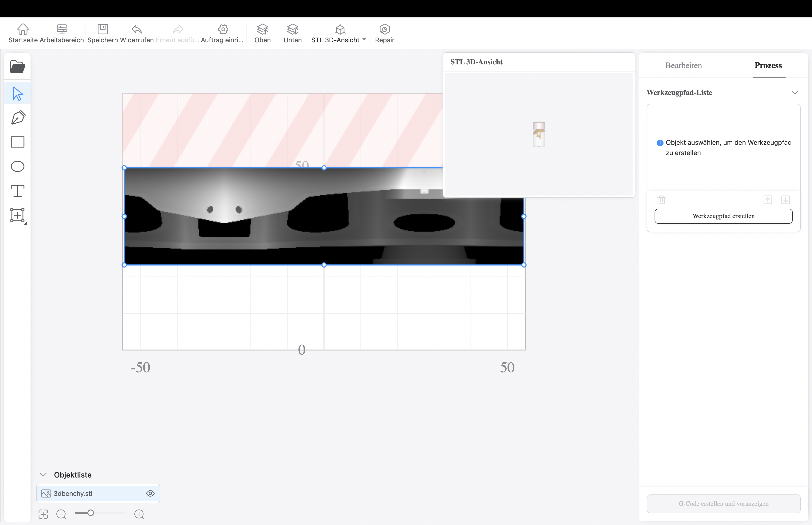Collapse the Objektliste panel
Screen dimensions: 812x525
(43, 474)
